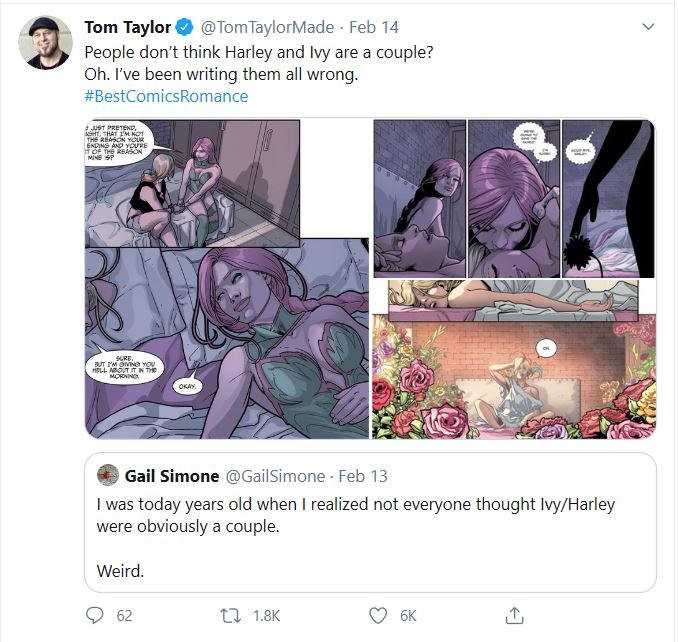Expand the tweet options chevron
The image size is (678, 642).
649,26
